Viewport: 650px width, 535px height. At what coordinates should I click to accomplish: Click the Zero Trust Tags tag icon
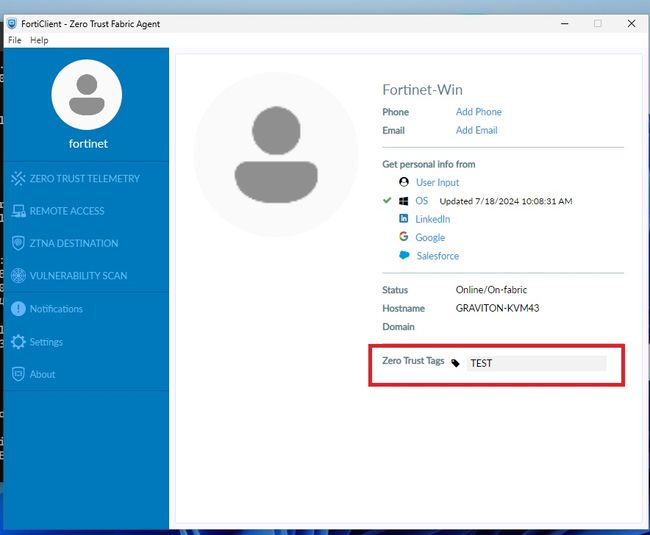point(455,363)
